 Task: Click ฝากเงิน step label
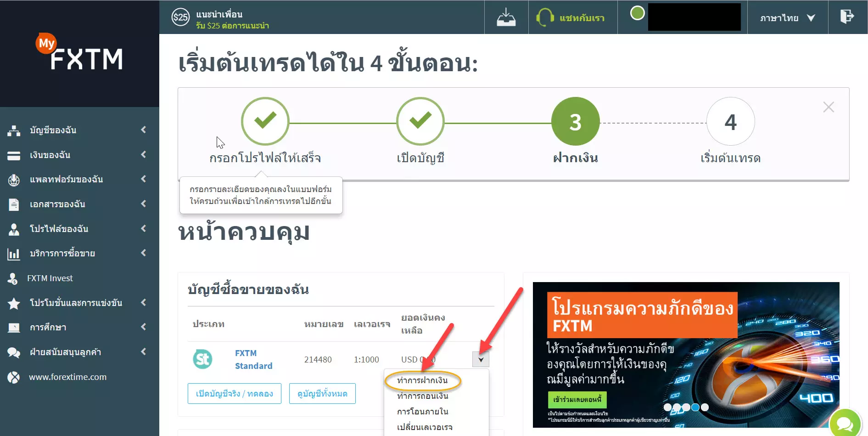coord(576,158)
